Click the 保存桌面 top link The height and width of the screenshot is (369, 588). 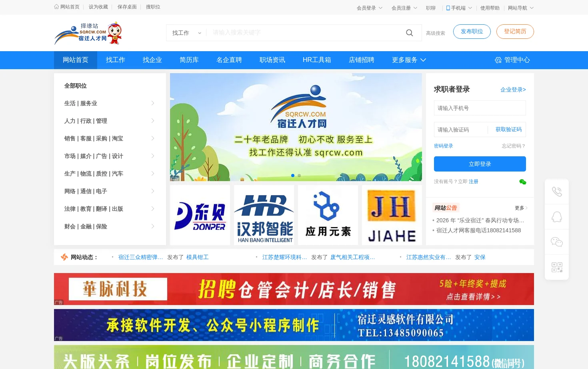coord(127,7)
